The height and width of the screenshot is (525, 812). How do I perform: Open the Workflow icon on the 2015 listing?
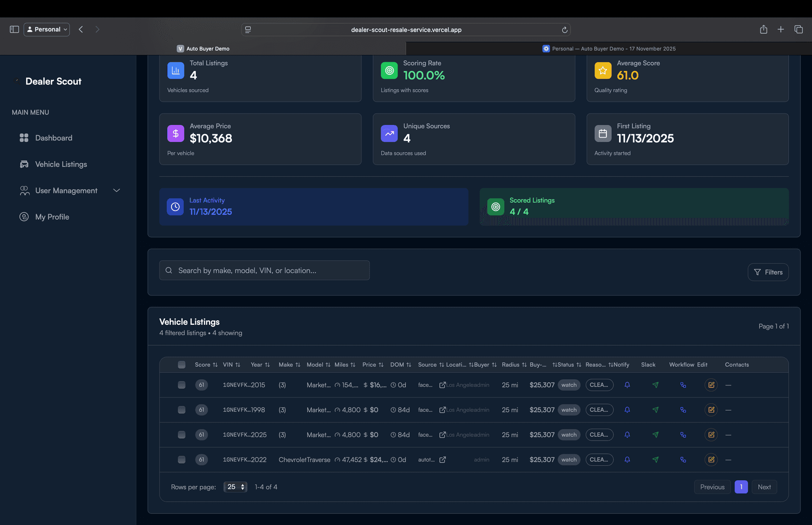pyautogui.click(x=683, y=385)
